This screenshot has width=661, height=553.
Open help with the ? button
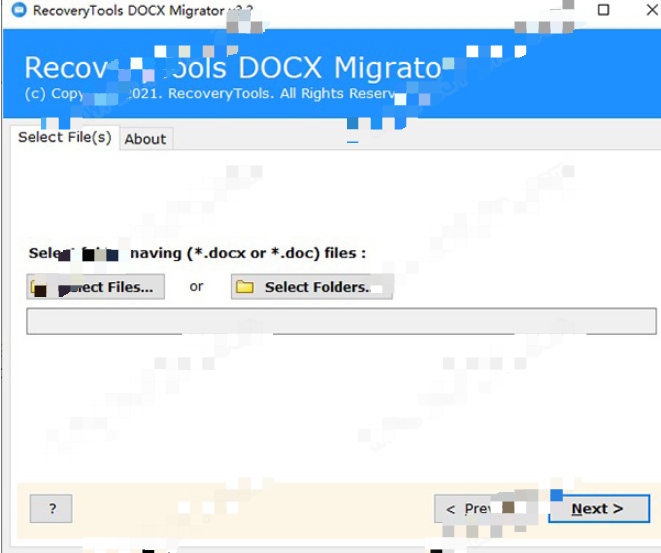[51, 509]
